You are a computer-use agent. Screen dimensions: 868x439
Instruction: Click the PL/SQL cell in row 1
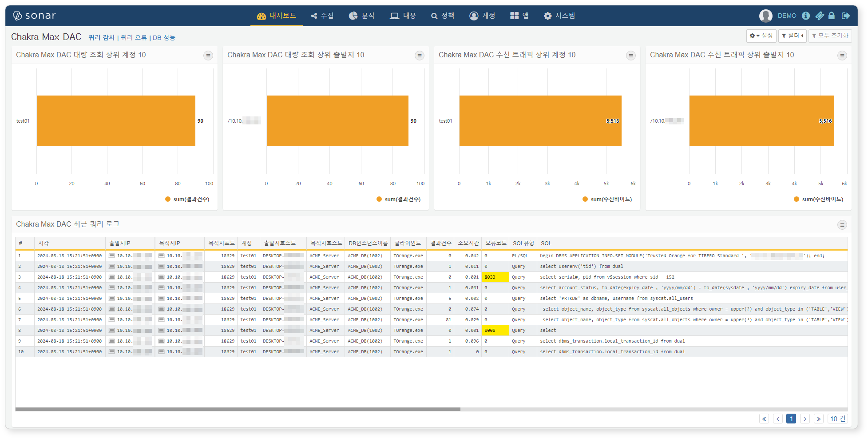pyautogui.click(x=523, y=256)
